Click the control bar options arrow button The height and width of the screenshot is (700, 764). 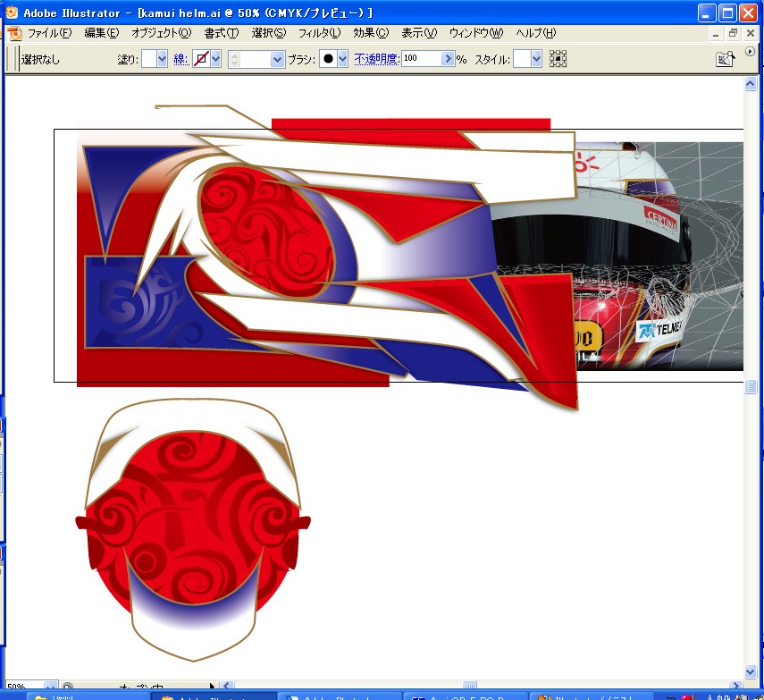750,52
